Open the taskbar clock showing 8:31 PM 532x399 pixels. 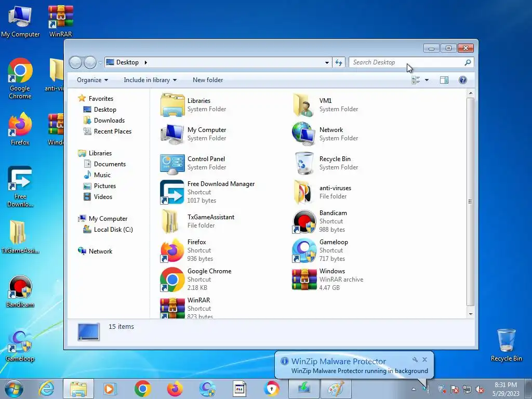pyautogui.click(x=506, y=389)
